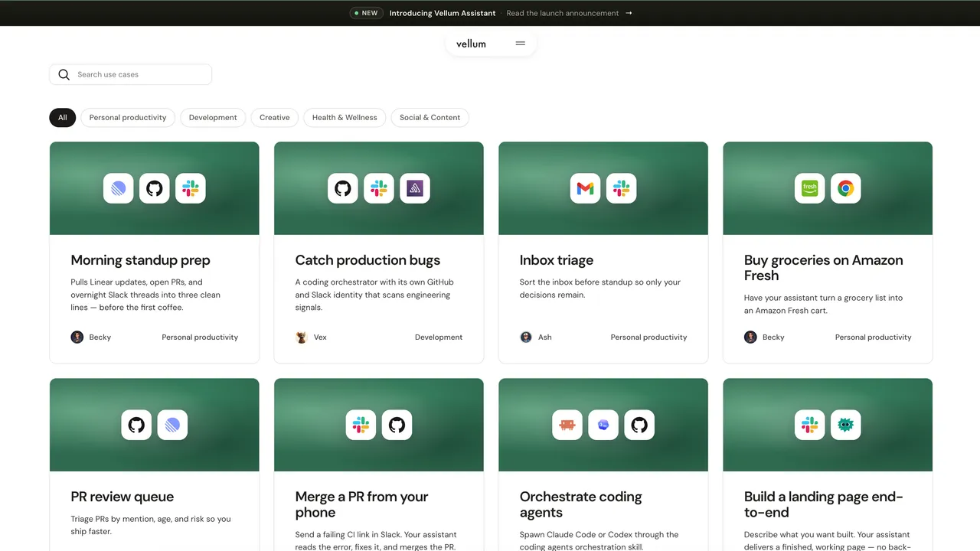This screenshot has height=551, width=980.
Task: Click the GitHub icon on Merge a PR card
Action: [397, 425]
